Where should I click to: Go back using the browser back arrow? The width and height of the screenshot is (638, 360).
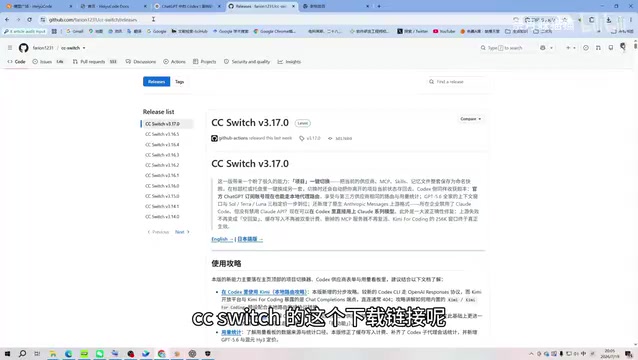click(7, 20)
